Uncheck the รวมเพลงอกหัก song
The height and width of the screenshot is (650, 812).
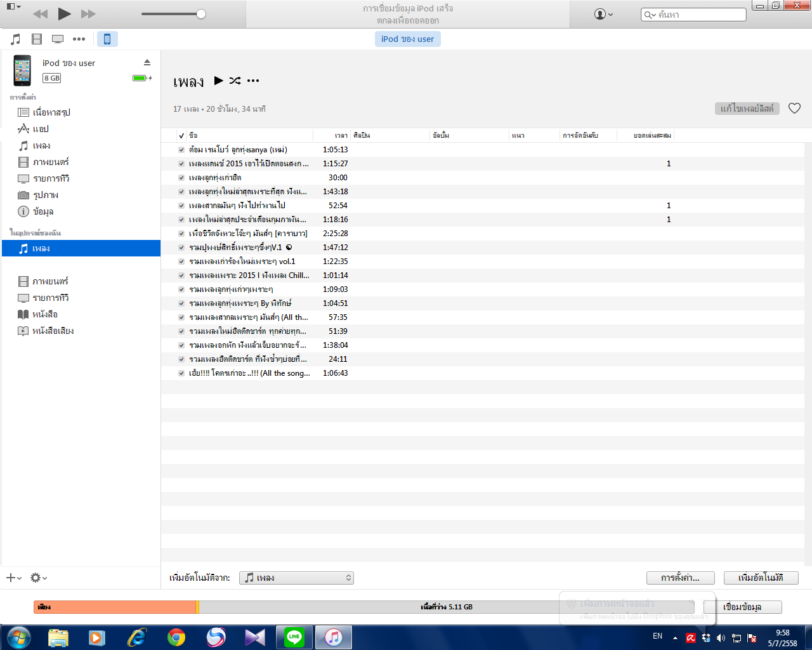[x=181, y=345]
